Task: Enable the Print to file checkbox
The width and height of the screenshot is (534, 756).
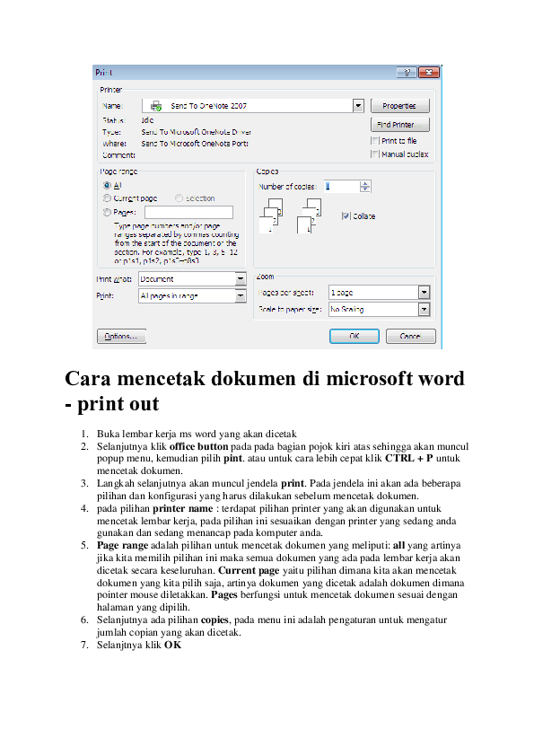Action: 375,140
